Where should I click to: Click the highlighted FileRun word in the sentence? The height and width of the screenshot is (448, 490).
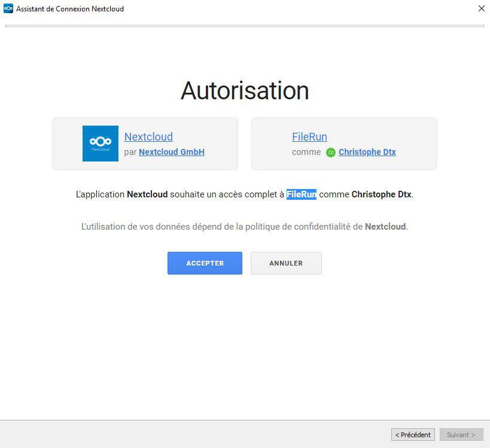[302, 194]
